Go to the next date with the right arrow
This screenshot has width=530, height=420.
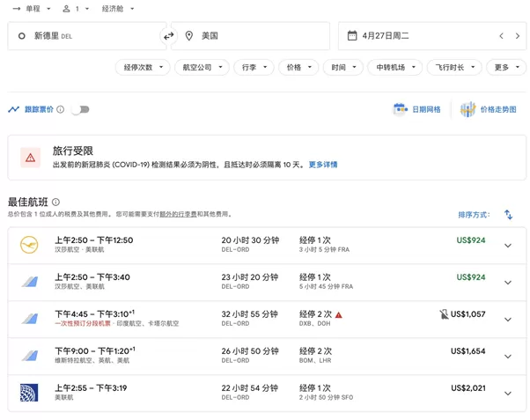click(517, 36)
